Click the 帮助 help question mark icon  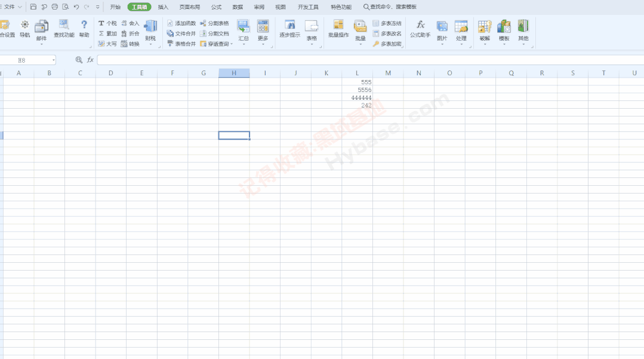pos(84,29)
